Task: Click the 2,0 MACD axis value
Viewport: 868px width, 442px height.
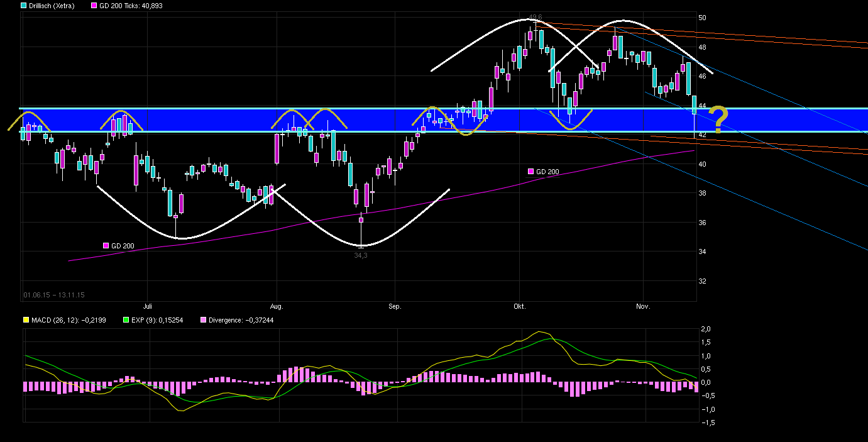Action: coord(706,329)
